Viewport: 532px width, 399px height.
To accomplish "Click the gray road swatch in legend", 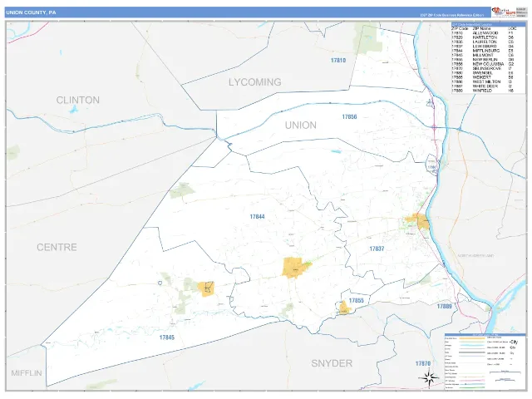I will tap(472, 352).
